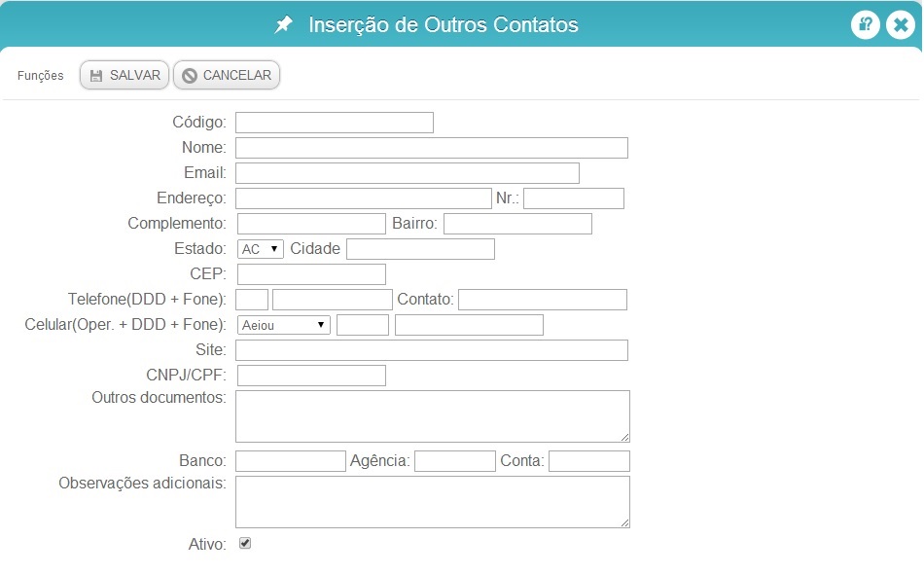Click the Nr. address number field
The height and width of the screenshot is (575, 924).
574,198
